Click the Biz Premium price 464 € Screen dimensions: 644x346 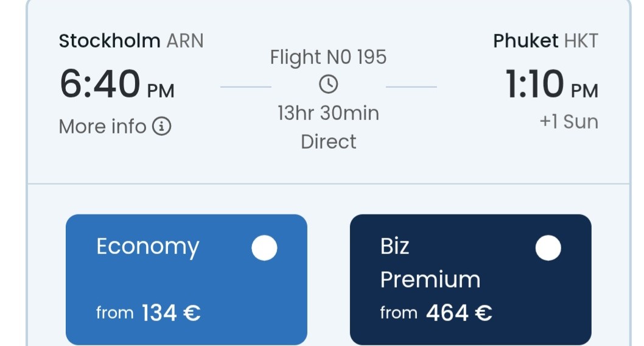[x=459, y=313]
